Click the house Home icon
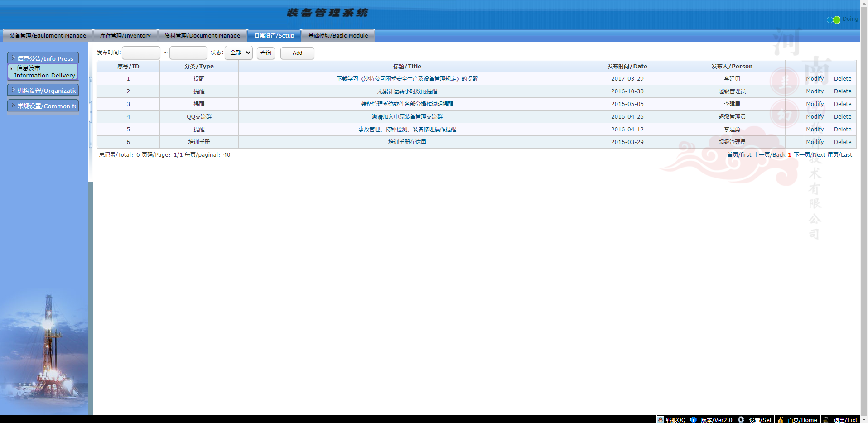 click(x=780, y=420)
